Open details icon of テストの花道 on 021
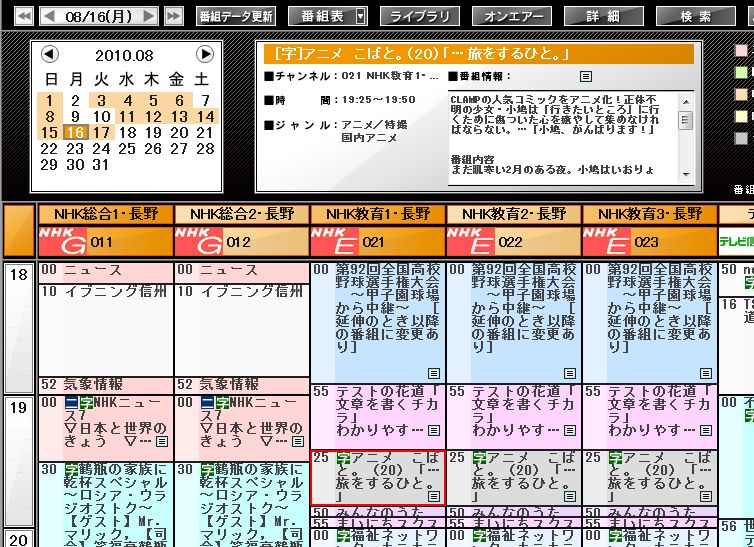Screen dimensions: 754x547 [x=434, y=430]
